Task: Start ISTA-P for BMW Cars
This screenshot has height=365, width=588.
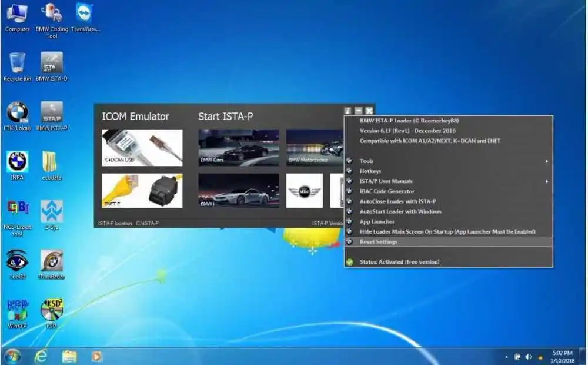Action: pyautogui.click(x=239, y=148)
